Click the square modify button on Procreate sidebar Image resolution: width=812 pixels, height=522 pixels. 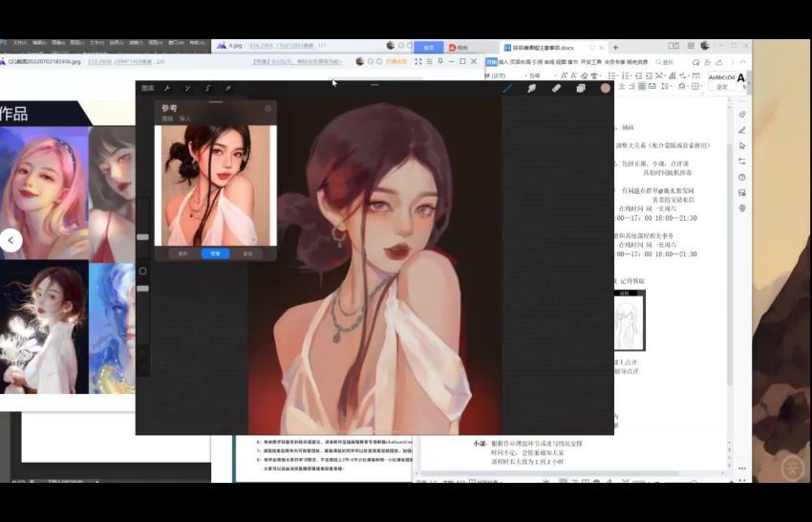(143, 272)
